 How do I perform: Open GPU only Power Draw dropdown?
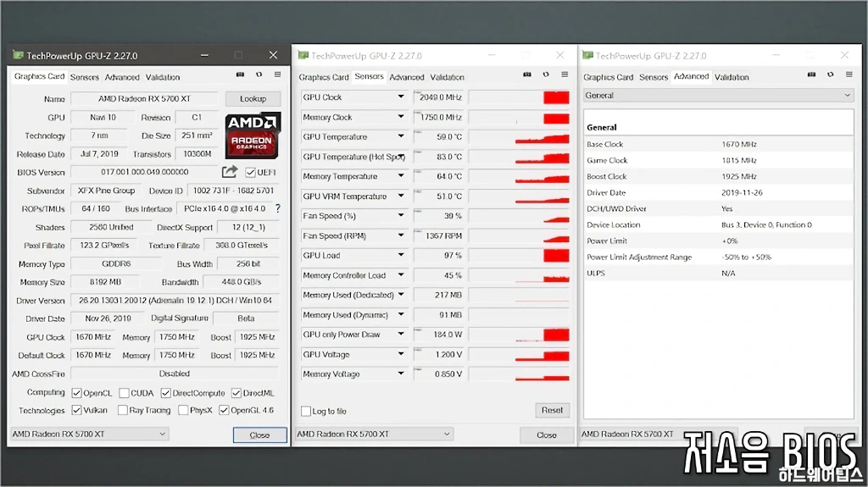401,335
